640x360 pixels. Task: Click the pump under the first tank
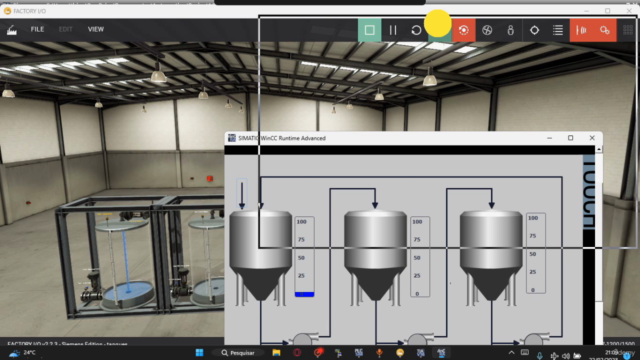point(303,339)
